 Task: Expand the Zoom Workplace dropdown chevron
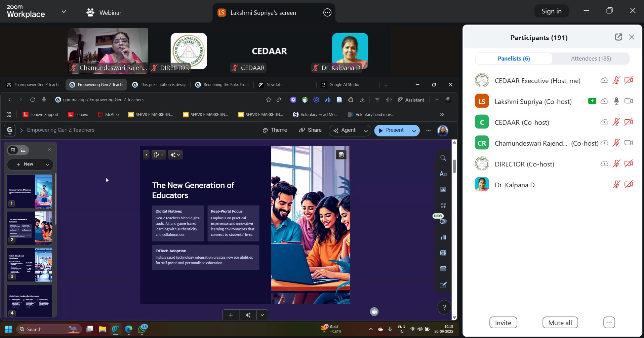(x=64, y=12)
